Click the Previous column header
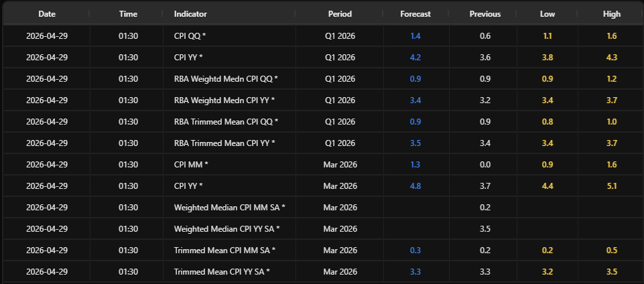This screenshot has width=644, height=284. pos(485,14)
